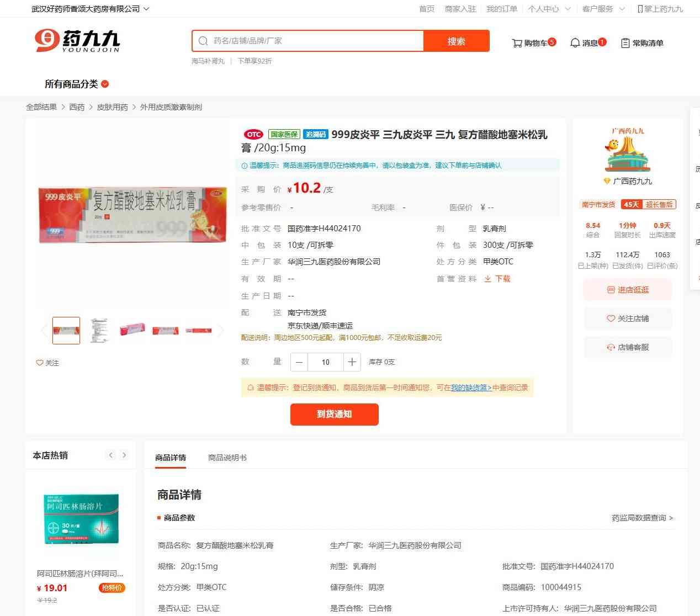Open the 我的缺货篮 link
The width and height of the screenshot is (700, 616).
click(x=471, y=387)
